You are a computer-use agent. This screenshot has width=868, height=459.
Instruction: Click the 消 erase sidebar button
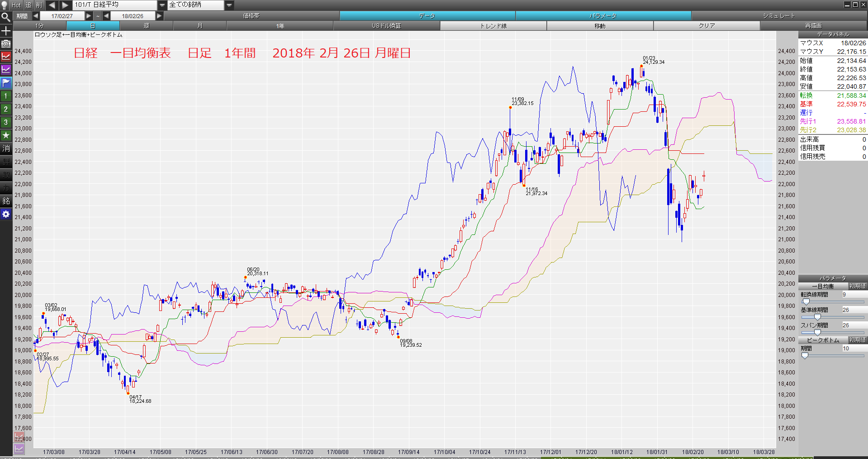6,148
